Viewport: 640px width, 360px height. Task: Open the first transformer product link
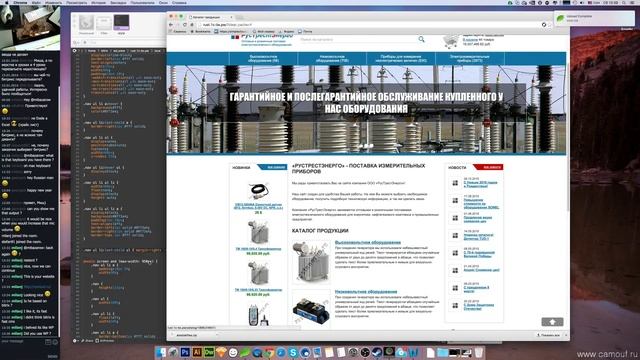(258, 249)
